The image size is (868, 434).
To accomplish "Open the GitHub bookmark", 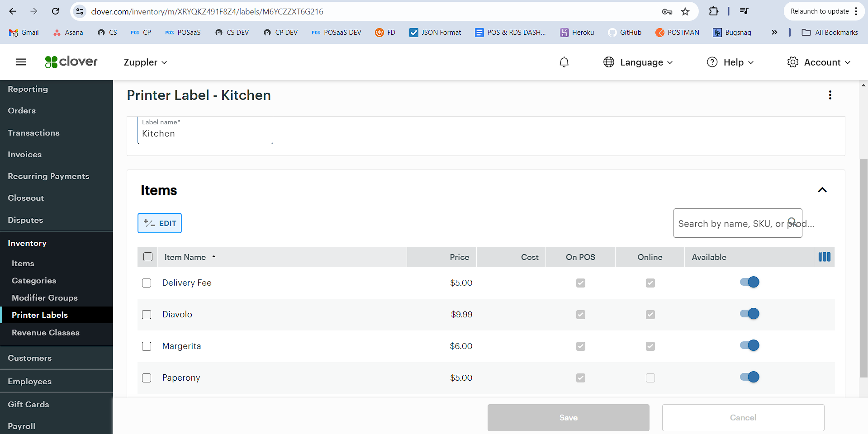I will (625, 33).
